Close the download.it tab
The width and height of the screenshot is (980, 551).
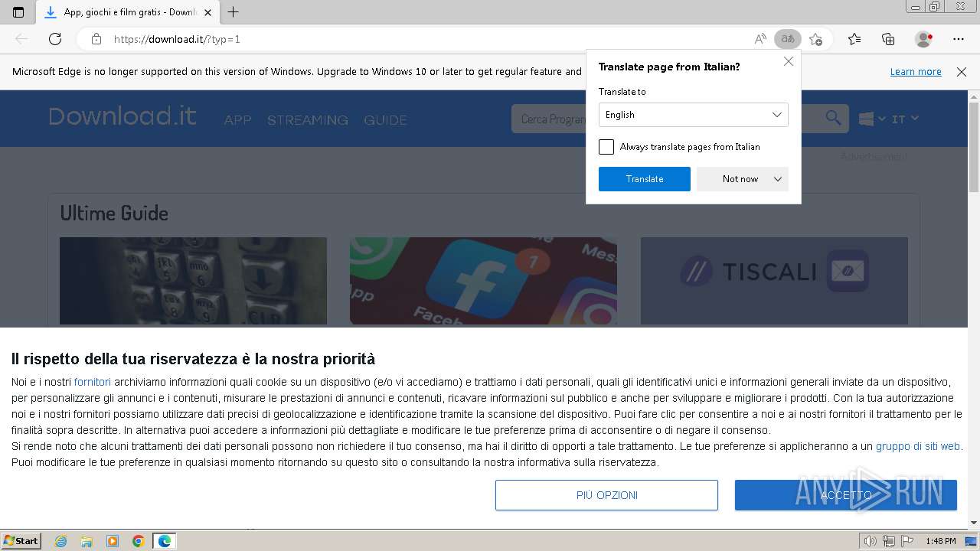207,12
